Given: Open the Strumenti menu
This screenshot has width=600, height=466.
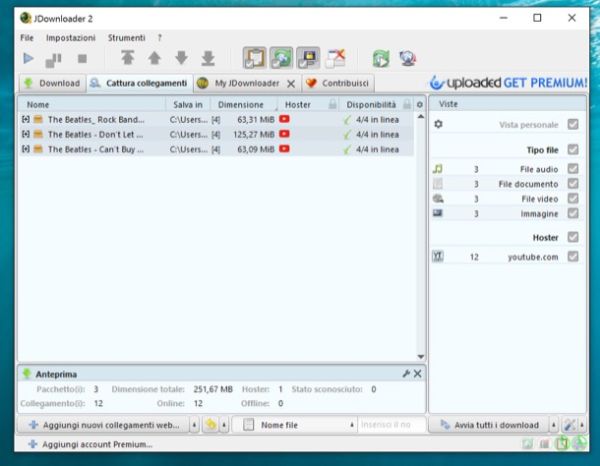Looking at the screenshot, I should pos(126,38).
